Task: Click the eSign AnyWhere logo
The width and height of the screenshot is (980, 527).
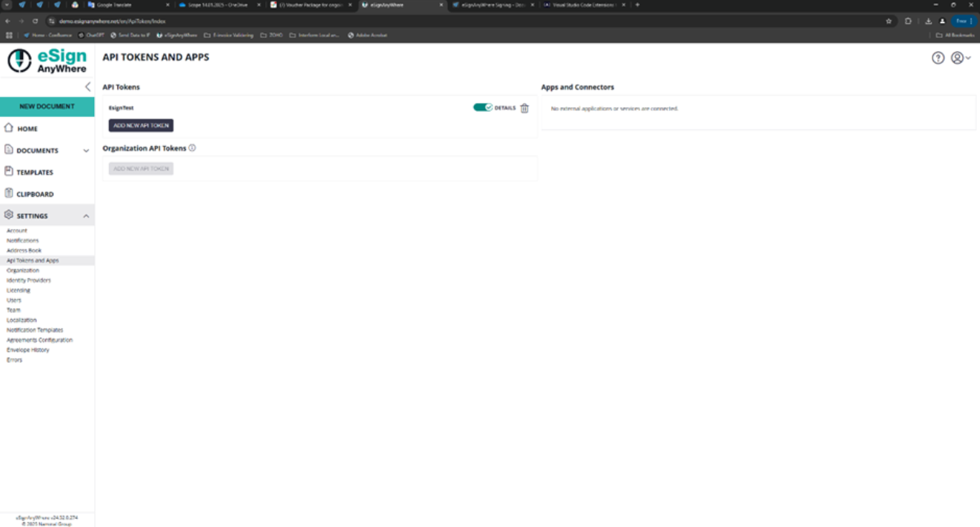Action: tap(47, 61)
